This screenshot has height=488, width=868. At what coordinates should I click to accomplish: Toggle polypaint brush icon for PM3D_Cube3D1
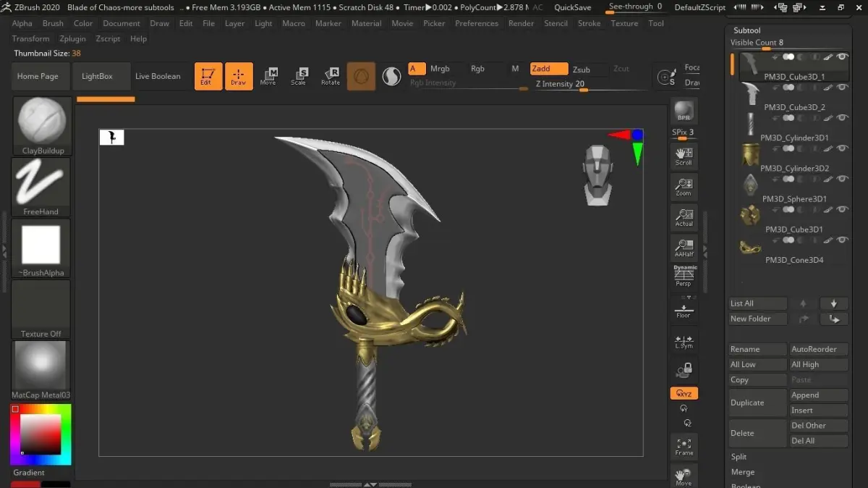tap(828, 209)
